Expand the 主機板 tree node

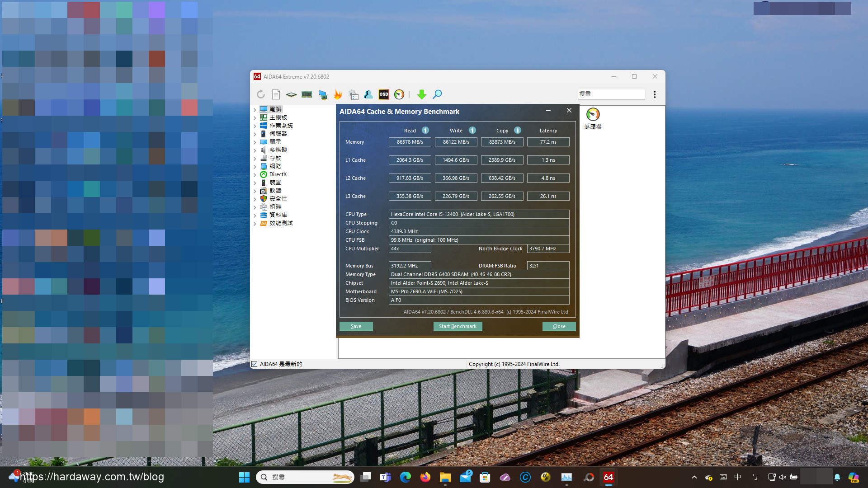point(255,117)
